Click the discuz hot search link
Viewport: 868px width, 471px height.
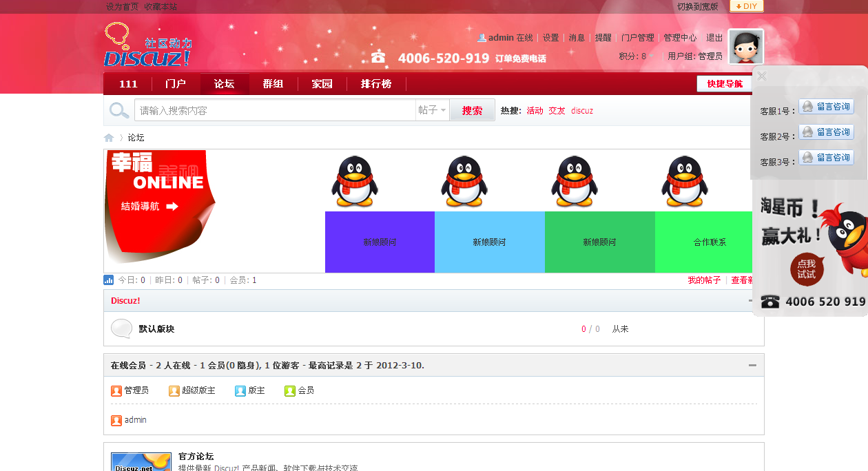pos(582,111)
